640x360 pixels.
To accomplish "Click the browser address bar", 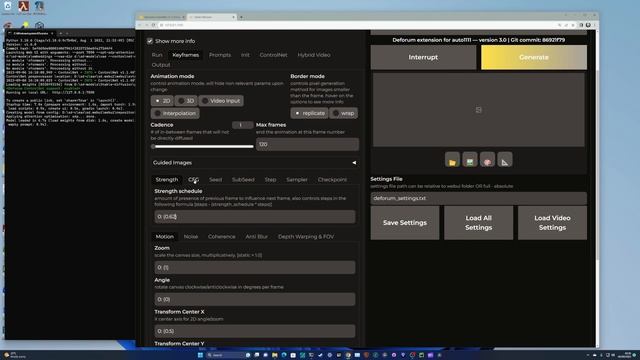I will point(355,25).
